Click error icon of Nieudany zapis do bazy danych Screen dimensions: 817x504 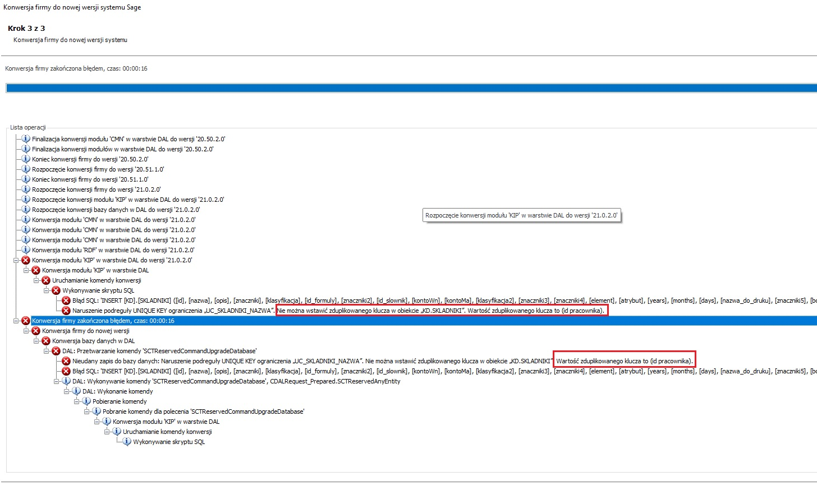pos(66,361)
